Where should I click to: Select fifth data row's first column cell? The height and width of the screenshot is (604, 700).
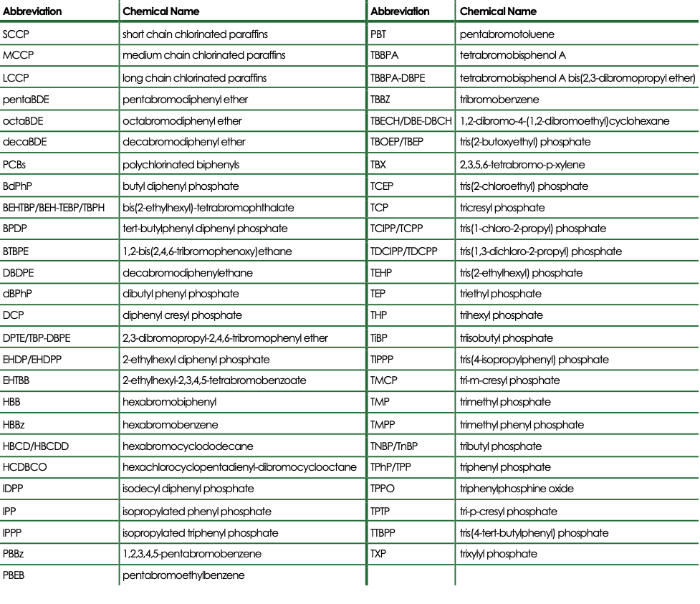pos(59,121)
